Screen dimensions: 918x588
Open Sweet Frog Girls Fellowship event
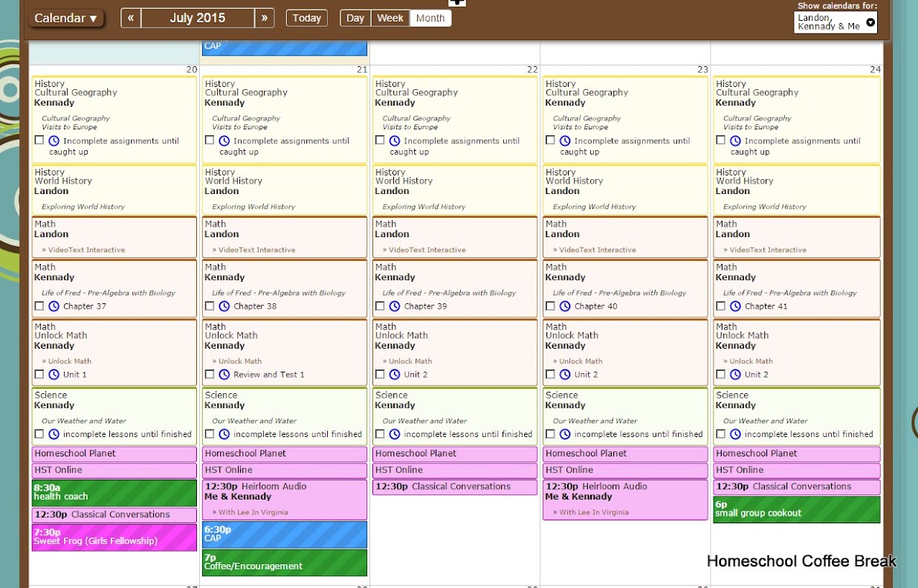coord(114,537)
